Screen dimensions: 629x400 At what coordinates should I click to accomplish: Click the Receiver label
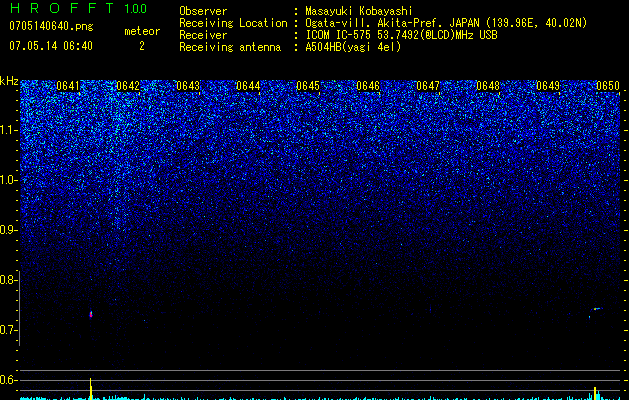coord(203,35)
